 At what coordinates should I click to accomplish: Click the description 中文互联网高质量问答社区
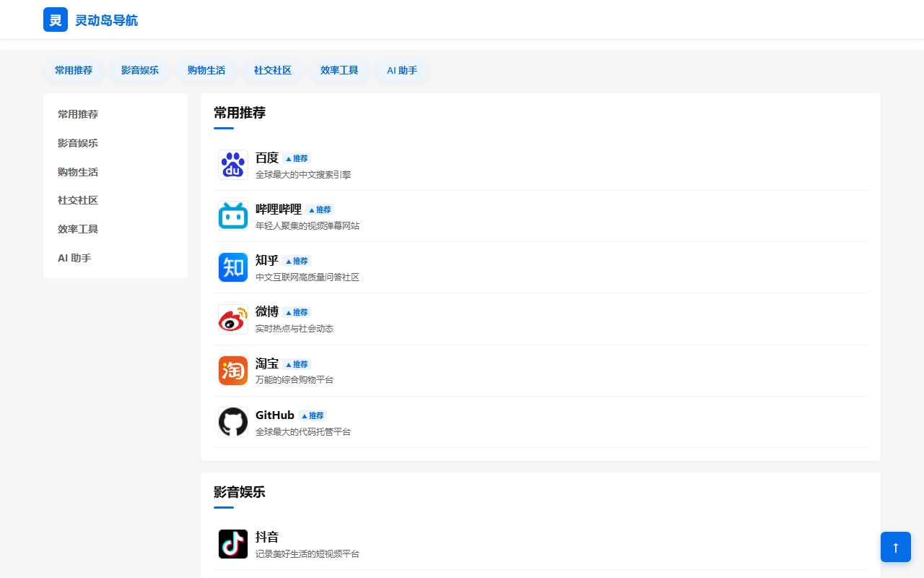pos(308,277)
